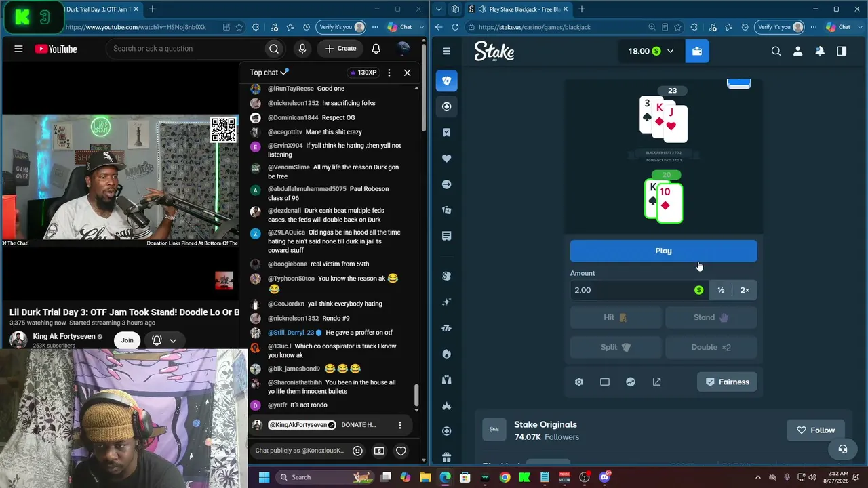Close the YouTube live chat panel
Image resolution: width=868 pixels, height=488 pixels.
[x=407, y=73]
